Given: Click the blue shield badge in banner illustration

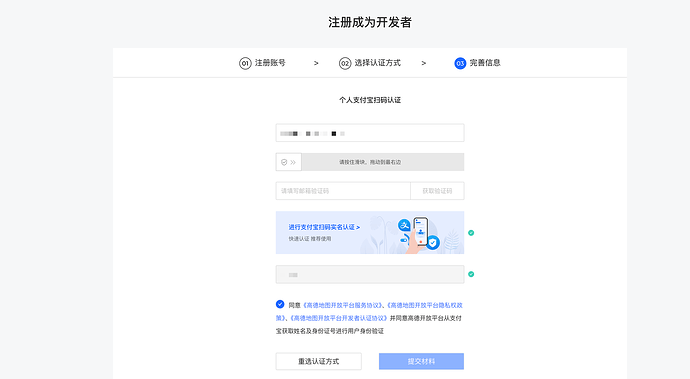Looking at the screenshot, I should [433, 243].
